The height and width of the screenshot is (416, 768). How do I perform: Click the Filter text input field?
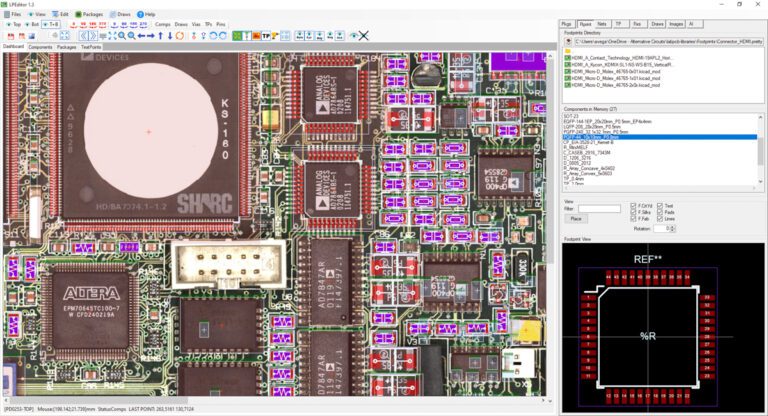pyautogui.click(x=599, y=209)
